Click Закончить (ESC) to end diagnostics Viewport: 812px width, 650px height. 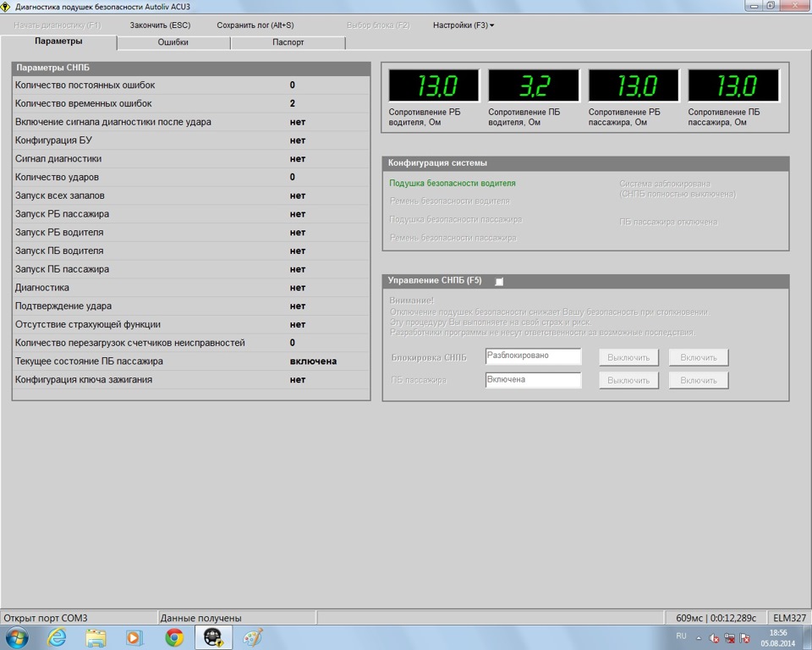click(x=160, y=25)
